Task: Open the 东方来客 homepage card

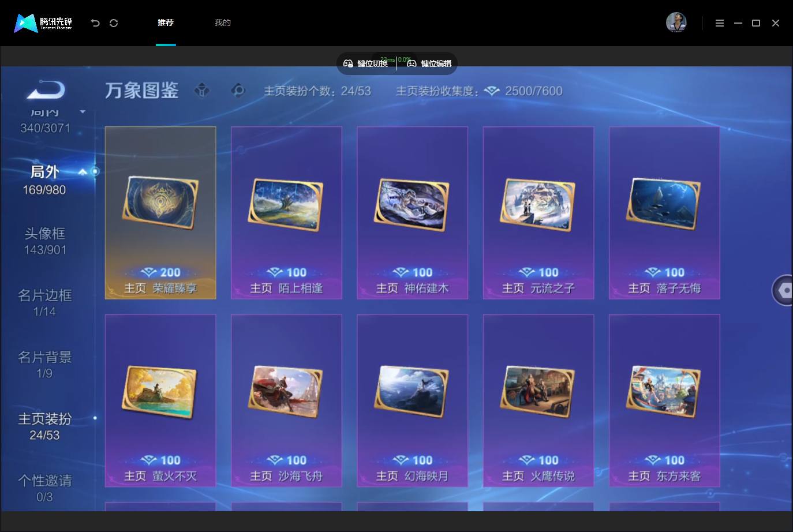Action: pos(664,400)
